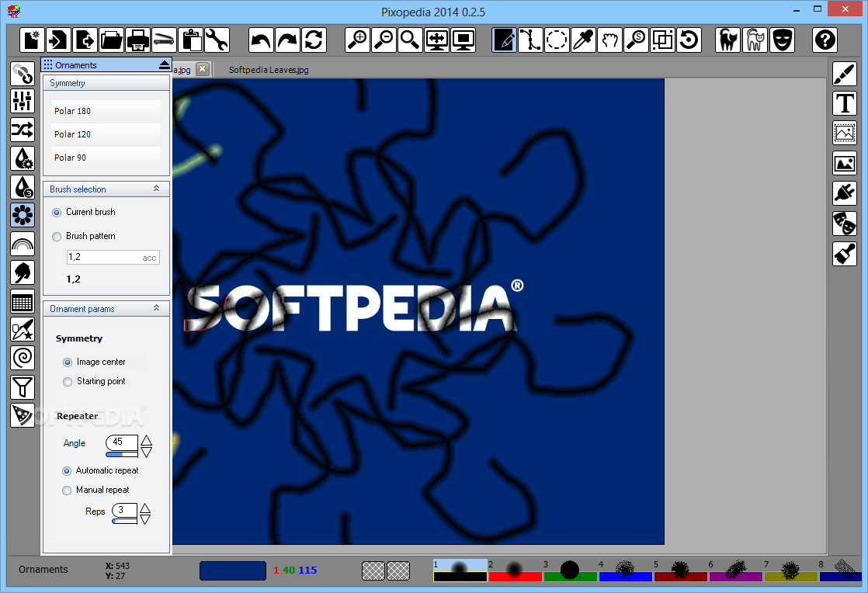
Task: Click the acc button in pattern field
Action: pyautogui.click(x=149, y=258)
